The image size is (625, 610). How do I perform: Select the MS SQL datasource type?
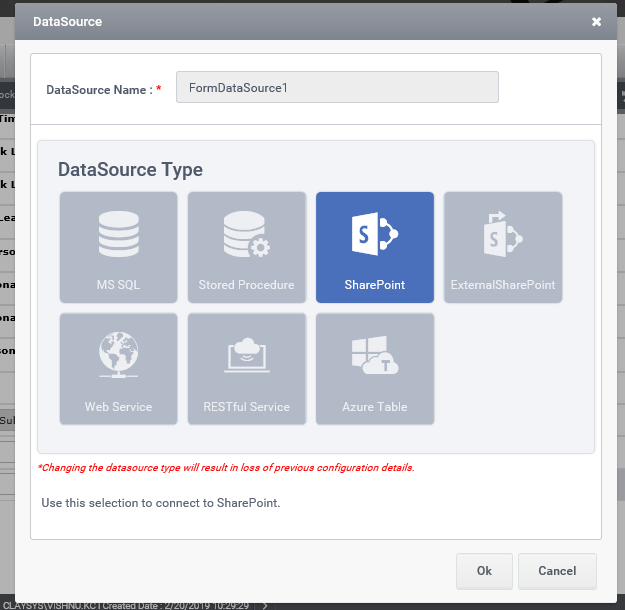point(118,247)
